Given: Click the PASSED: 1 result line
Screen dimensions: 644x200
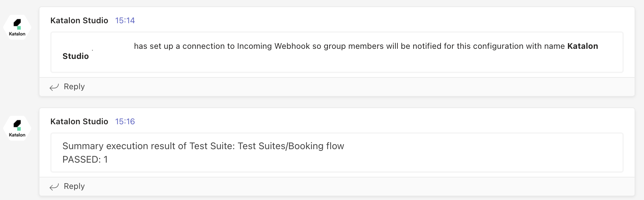Looking at the screenshot, I should [x=85, y=159].
